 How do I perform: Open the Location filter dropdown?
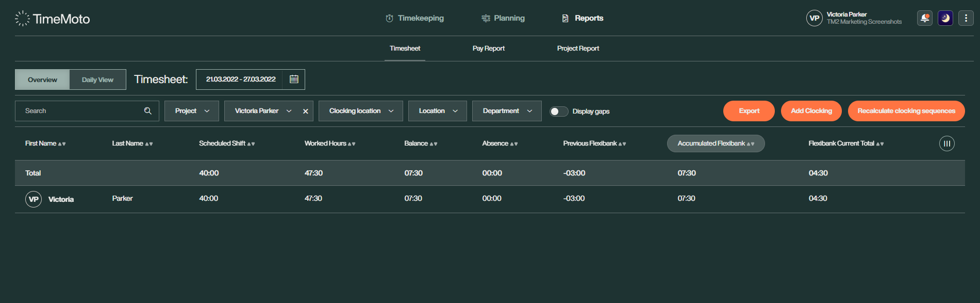pos(438,111)
